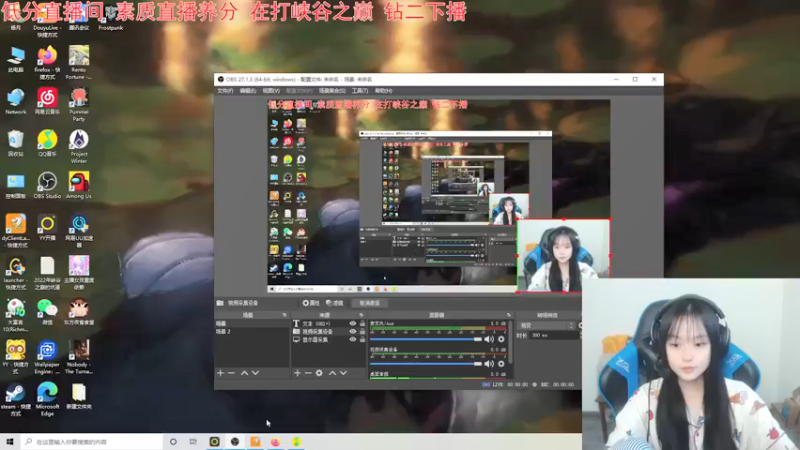Image resolution: width=800 pixels, height=450 pixels.
Task: Open settings gear for 麦克风/Aux audio channel
Action: tap(501, 339)
